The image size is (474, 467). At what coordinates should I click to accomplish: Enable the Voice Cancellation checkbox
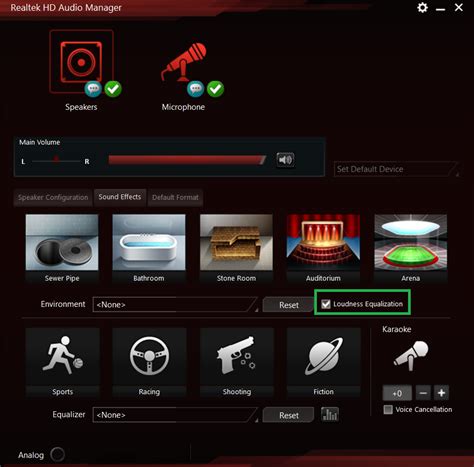388,409
